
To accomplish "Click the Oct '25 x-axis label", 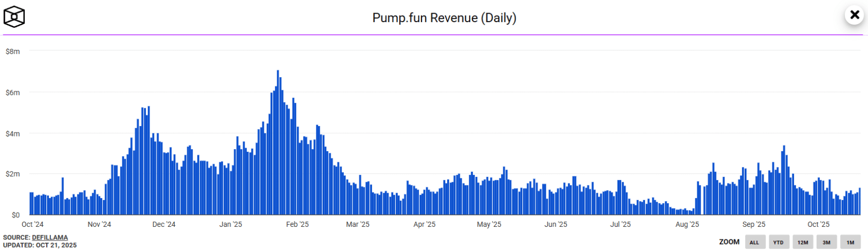I will [818, 224].
